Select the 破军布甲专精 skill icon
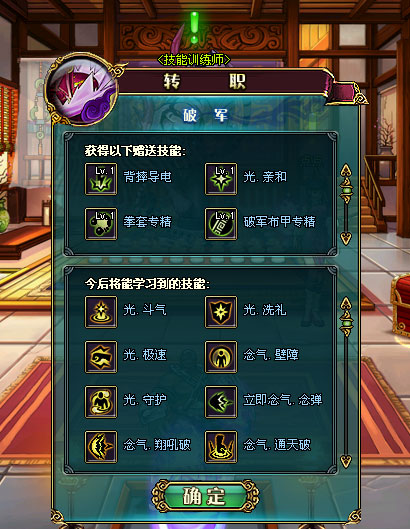Screen dimensions: 410x529 221,224
